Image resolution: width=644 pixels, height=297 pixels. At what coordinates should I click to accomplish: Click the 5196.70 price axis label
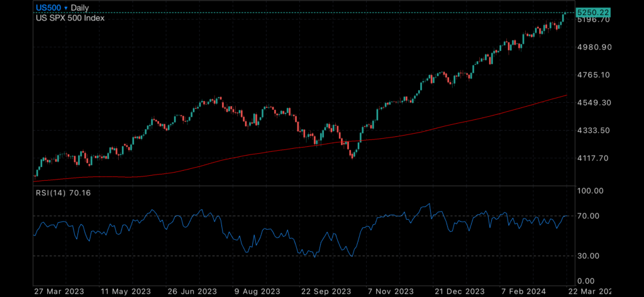(593, 19)
